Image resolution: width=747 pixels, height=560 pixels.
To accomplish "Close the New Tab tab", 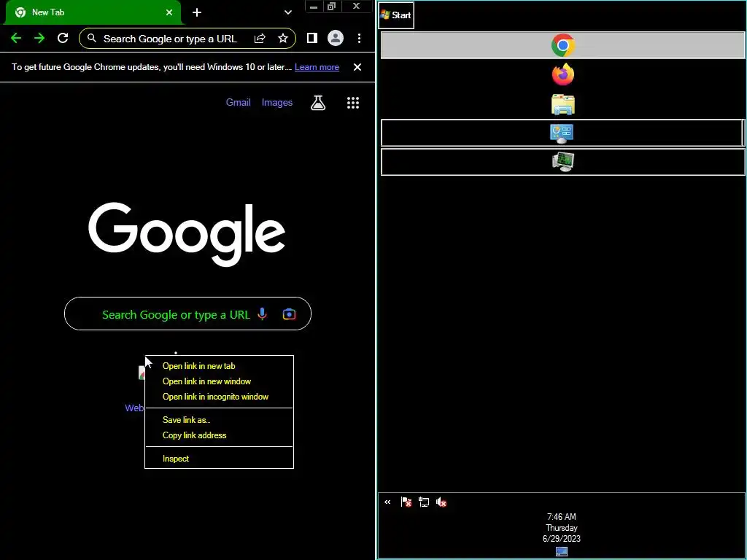I will 169,12.
